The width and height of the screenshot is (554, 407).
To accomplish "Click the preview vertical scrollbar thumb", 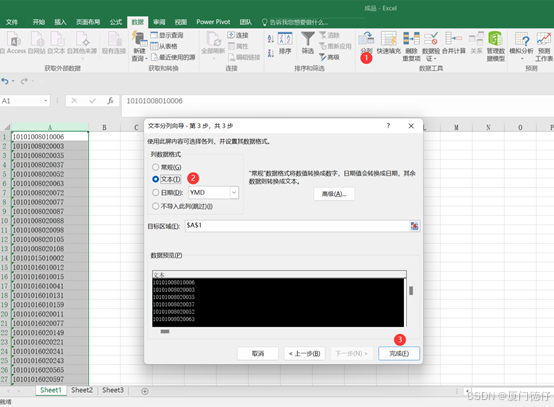I will [x=411, y=290].
